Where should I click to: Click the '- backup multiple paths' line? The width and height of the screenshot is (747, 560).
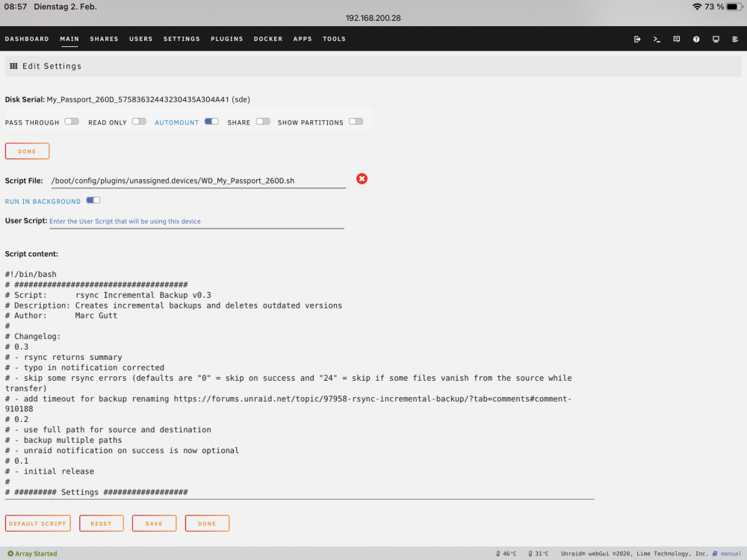click(x=63, y=441)
